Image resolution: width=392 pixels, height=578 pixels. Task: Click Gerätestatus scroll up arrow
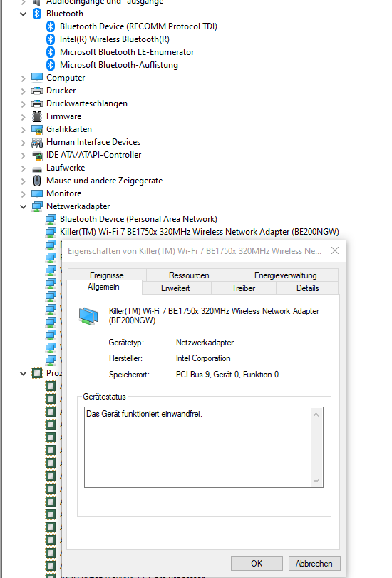pyautogui.click(x=316, y=415)
